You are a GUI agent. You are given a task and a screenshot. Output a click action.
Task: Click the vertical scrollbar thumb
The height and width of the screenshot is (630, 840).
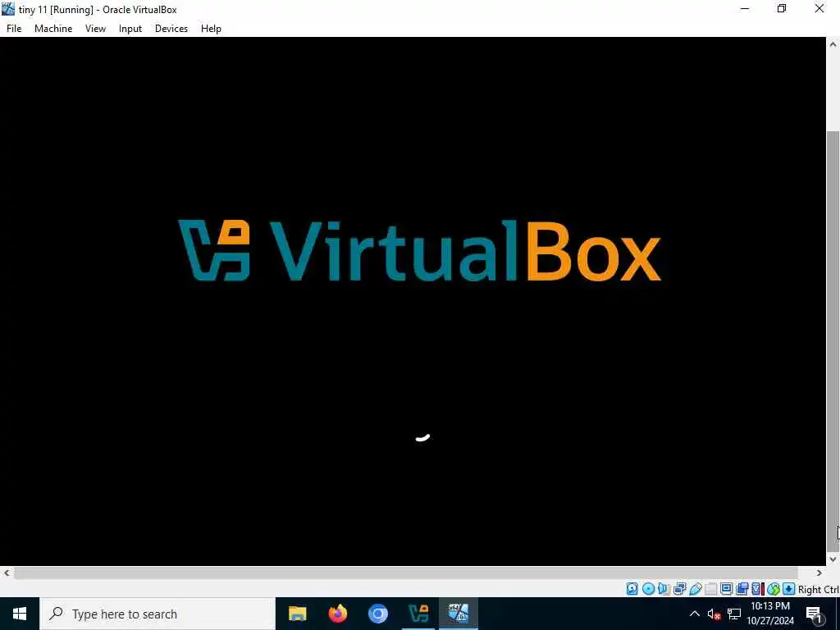click(x=833, y=340)
